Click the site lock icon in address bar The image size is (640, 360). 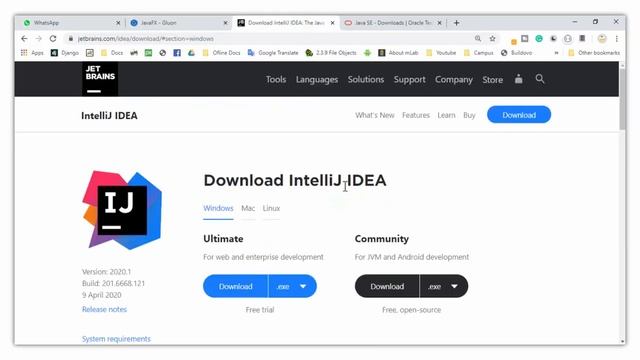click(71, 38)
